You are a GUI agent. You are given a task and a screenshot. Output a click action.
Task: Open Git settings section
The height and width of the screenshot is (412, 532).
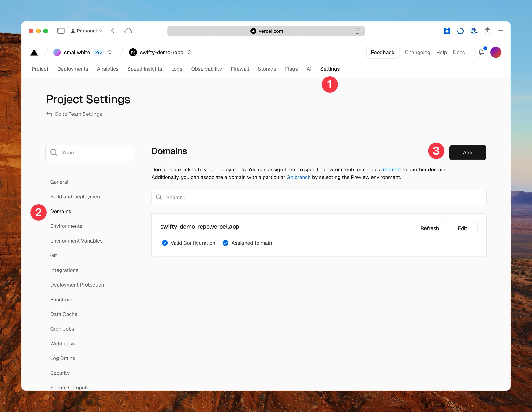(53, 256)
